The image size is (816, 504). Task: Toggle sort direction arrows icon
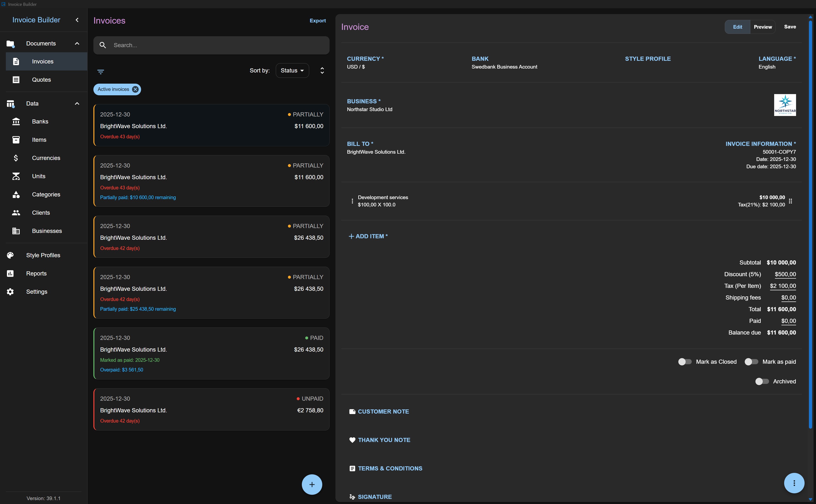coord(322,70)
